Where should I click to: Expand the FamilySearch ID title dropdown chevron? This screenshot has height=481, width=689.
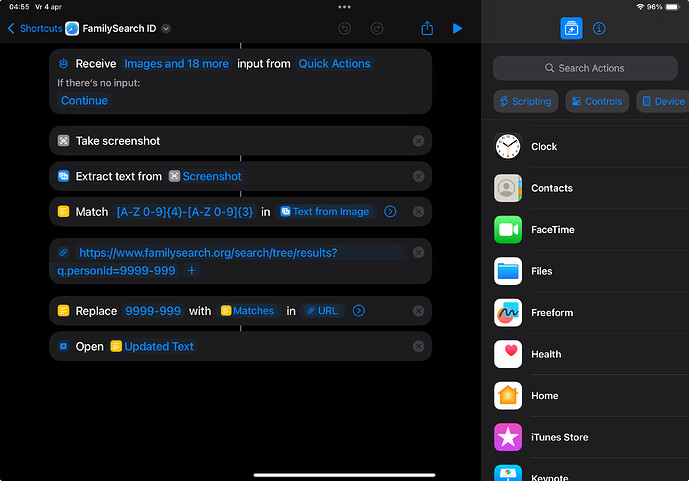pyautogui.click(x=166, y=29)
